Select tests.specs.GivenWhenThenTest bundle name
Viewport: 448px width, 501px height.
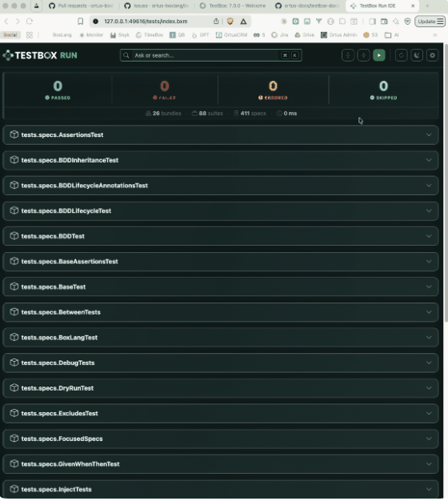pyautogui.click(x=70, y=464)
